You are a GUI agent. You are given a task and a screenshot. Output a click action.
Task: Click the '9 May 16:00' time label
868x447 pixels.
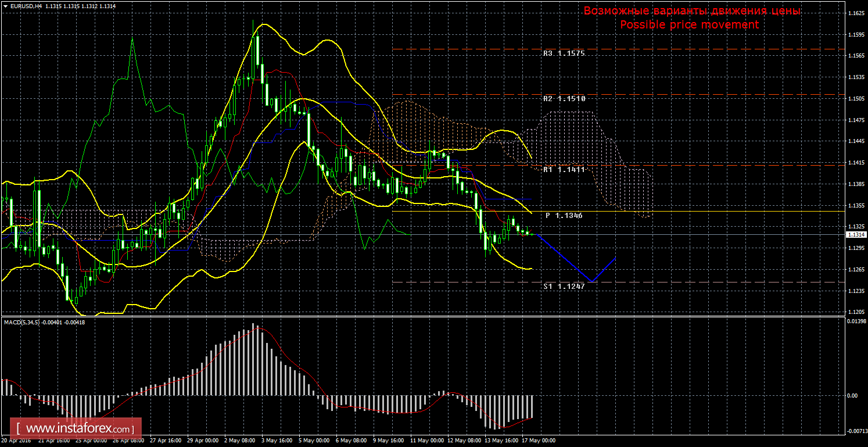(389, 441)
